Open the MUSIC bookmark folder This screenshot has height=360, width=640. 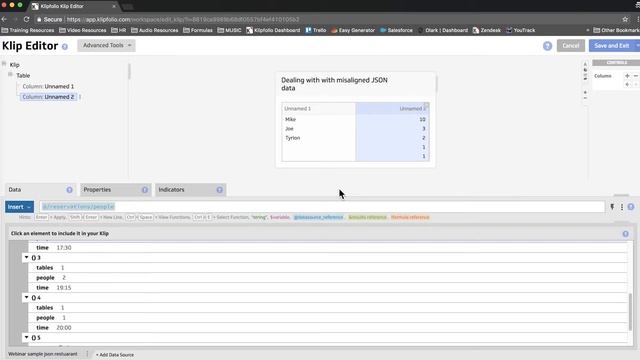pyautogui.click(x=229, y=30)
